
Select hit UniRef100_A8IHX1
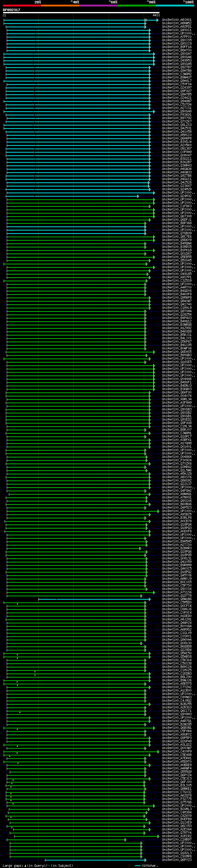[x=176, y=20]
